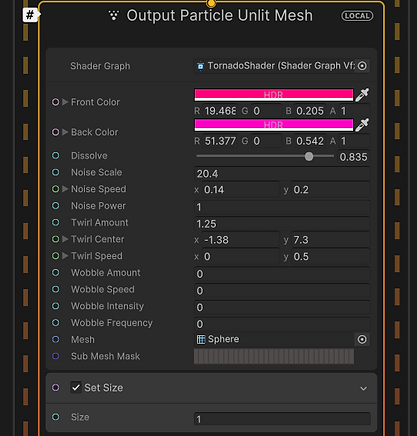Toggle the Set Size checkbox
Viewport: 417px width, 436px height.
[x=76, y=387]
